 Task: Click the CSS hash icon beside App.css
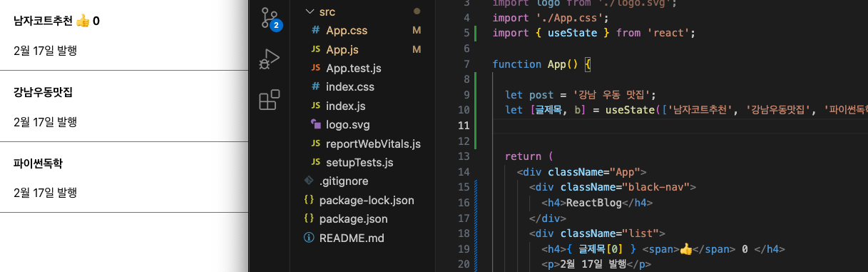[x=315, y=31]
